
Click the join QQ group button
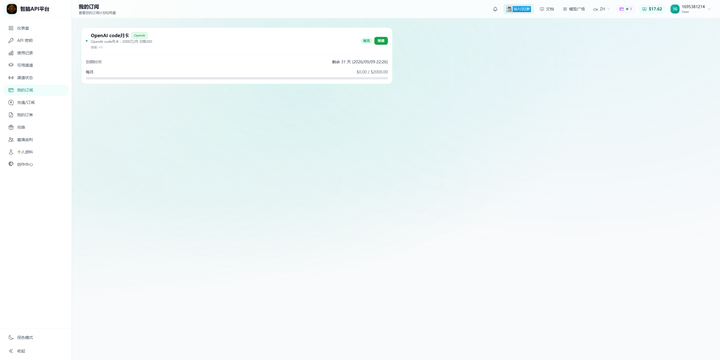tap(518, 9)
